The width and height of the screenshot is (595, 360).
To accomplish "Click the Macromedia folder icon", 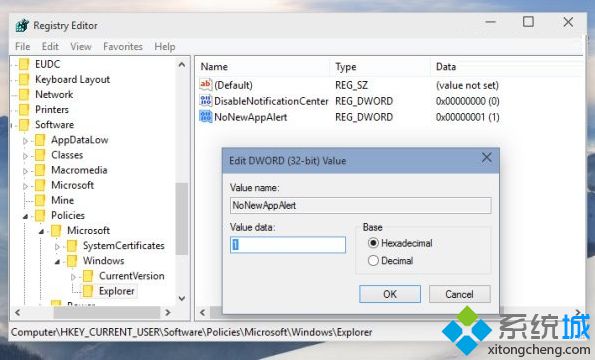I will (40, 170).
